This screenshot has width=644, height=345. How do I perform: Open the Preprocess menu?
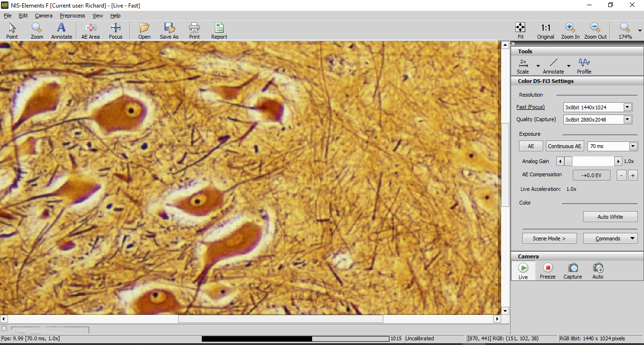[x=72, y=16]
